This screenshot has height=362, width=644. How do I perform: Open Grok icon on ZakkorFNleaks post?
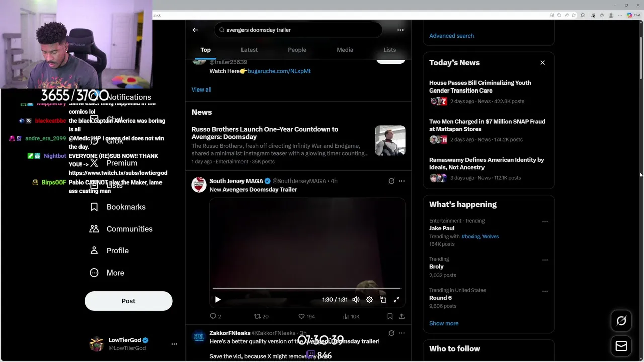(391, 333)
